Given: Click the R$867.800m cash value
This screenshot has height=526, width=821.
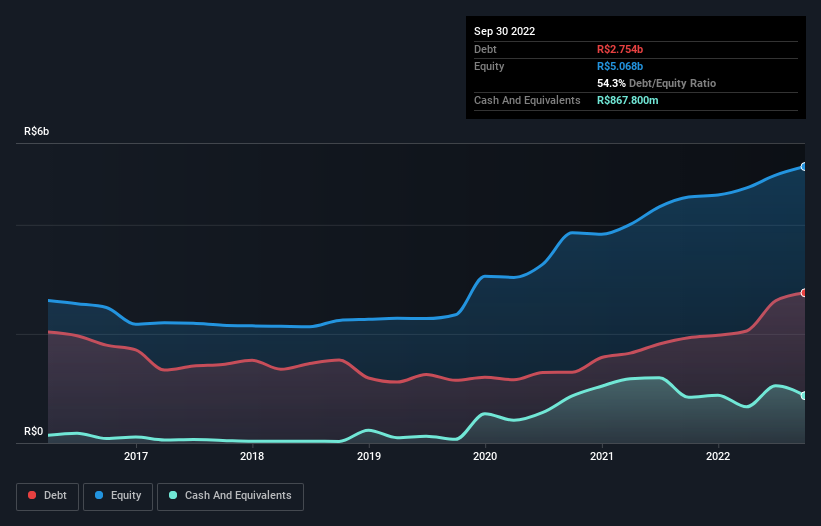Looking at the screenshot, I should pyautogui.click(x=627, y=100).
